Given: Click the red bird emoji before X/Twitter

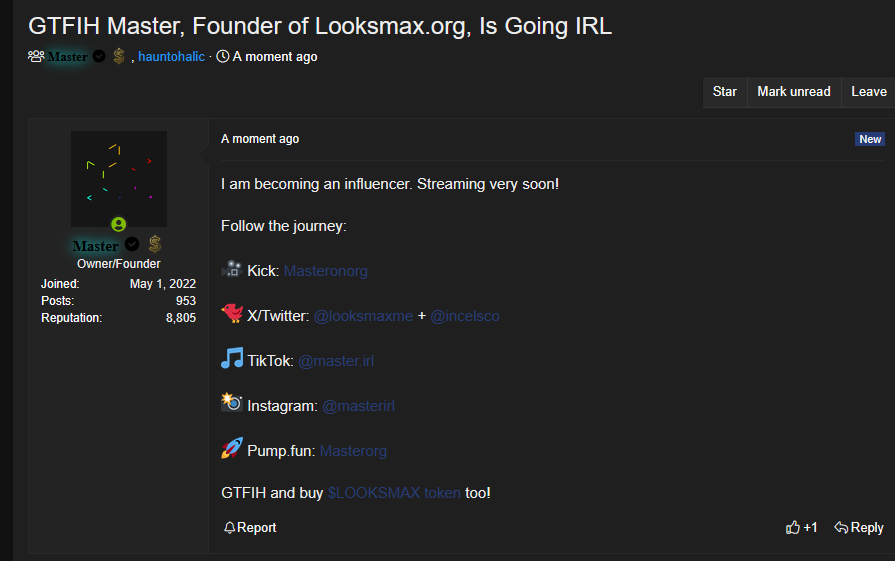Looking at the screenshot, I should click(x=232, y=313).
